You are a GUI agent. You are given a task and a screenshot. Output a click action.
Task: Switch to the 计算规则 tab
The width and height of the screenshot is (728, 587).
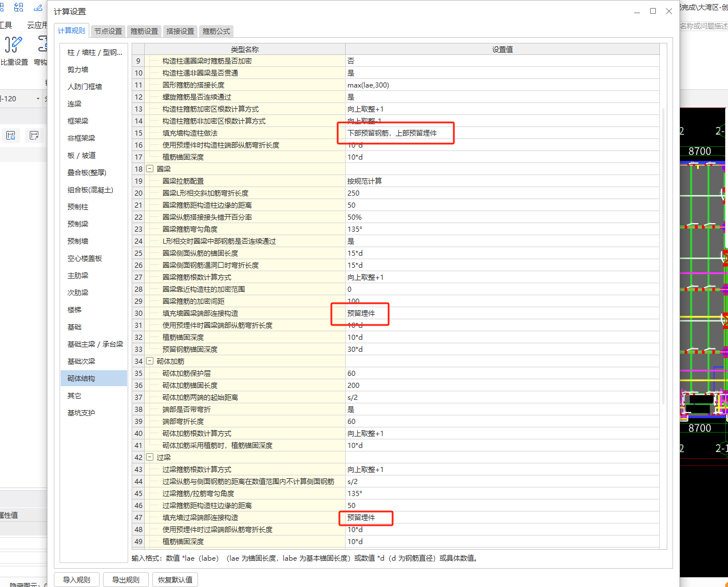pyautogui.click(x=72, y=31)
